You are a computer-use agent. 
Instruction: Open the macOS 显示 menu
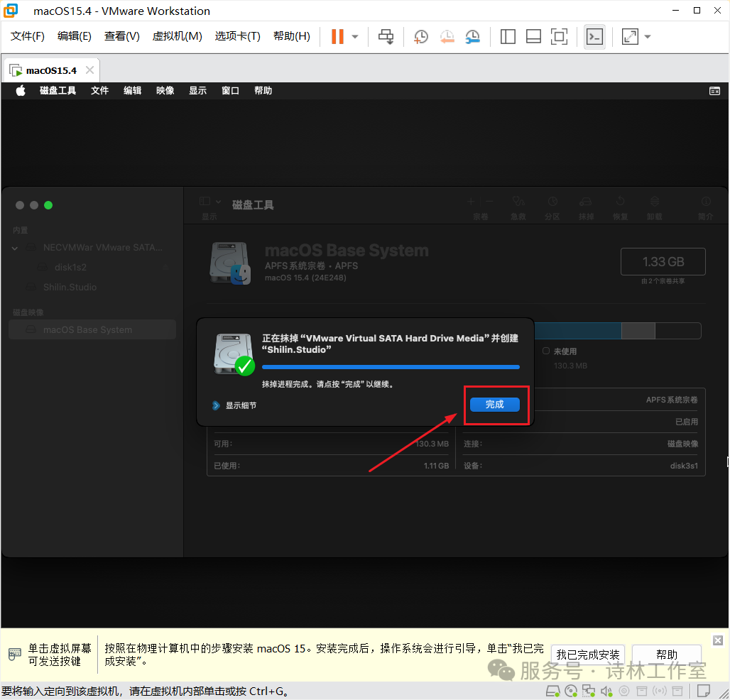pos(197,90)
